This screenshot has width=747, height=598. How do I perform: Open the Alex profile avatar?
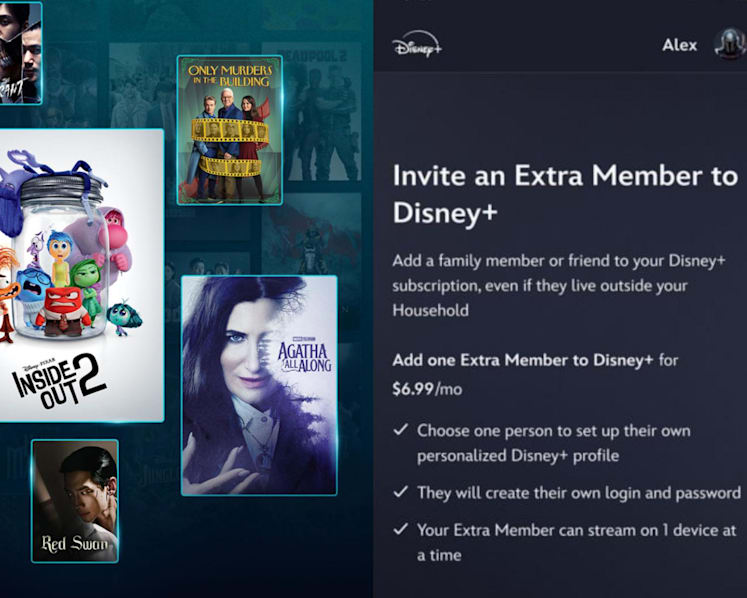click(x=730, y=44)
